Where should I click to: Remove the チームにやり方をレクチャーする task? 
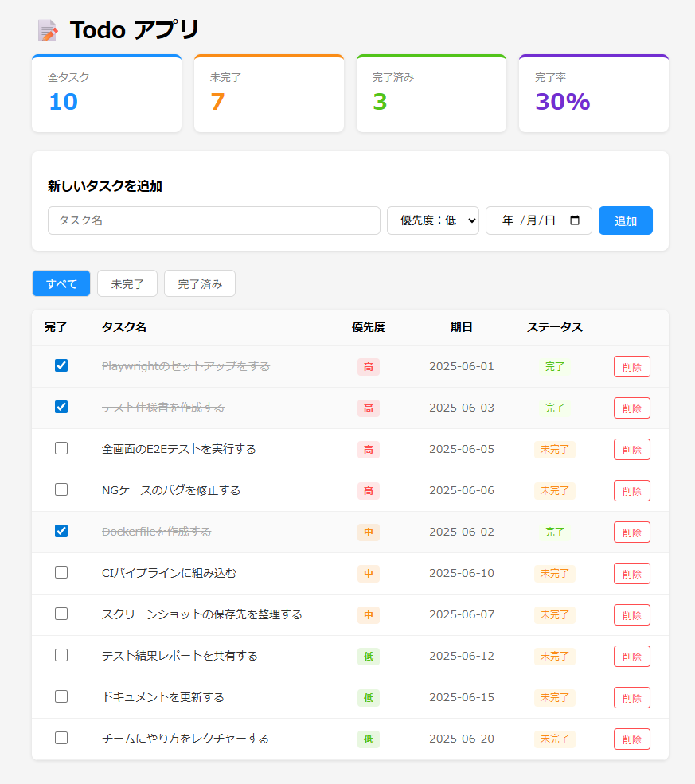(x=631, y=739)
